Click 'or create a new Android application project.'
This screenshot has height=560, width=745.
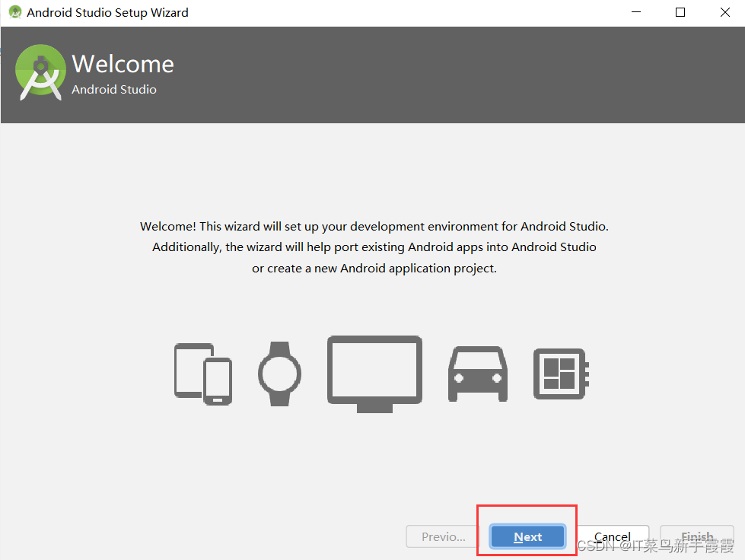(x=374, y=269)
